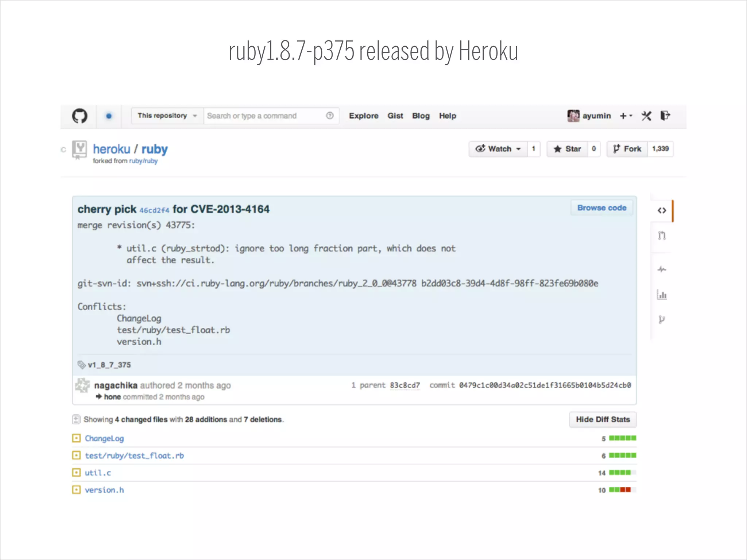Click the commit title CVE-2013-4164 text
This screenshot has height=560, width=747.
click(230, 209)
